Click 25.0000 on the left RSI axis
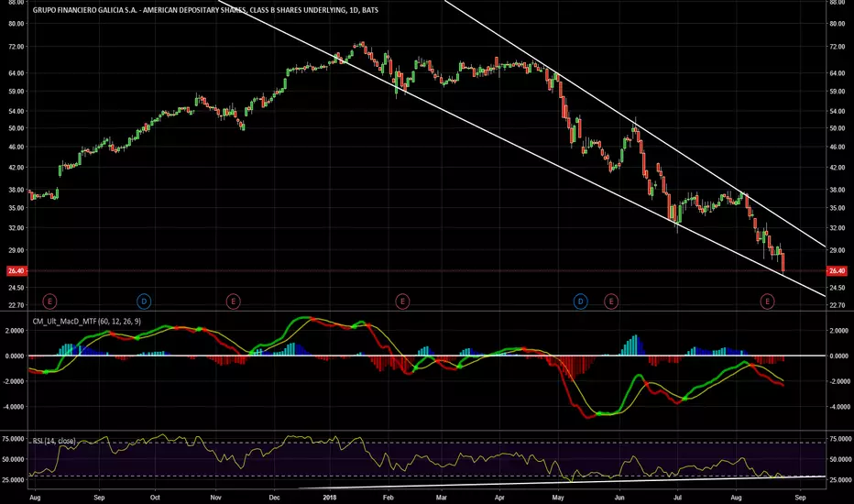Screen dimensions: 854x504 14,480
